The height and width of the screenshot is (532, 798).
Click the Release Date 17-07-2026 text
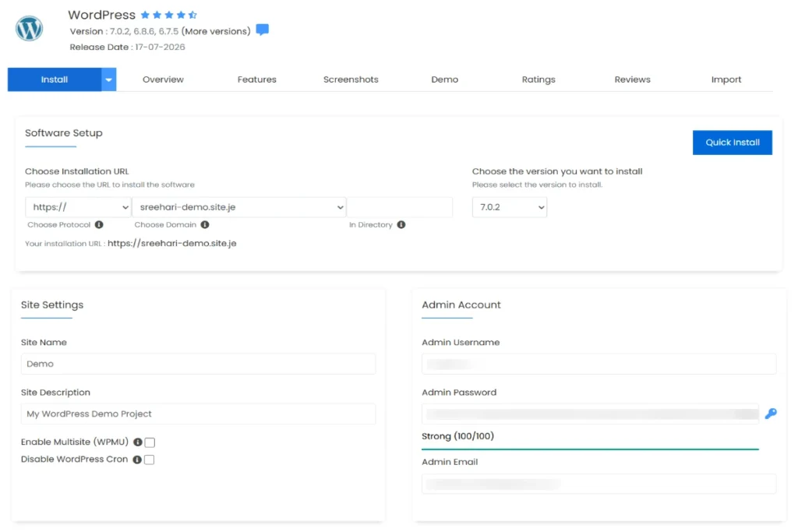(127, 47)
